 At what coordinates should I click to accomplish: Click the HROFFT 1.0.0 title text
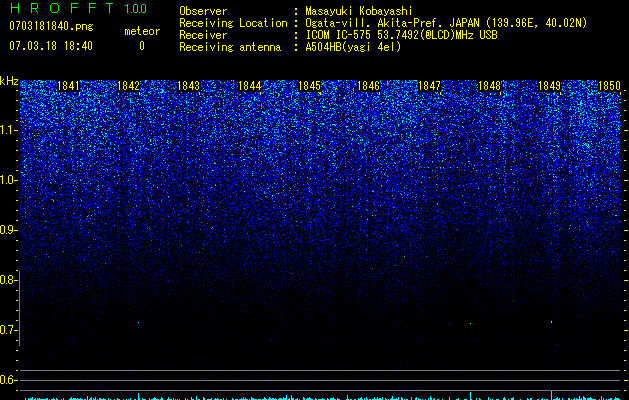78,8
